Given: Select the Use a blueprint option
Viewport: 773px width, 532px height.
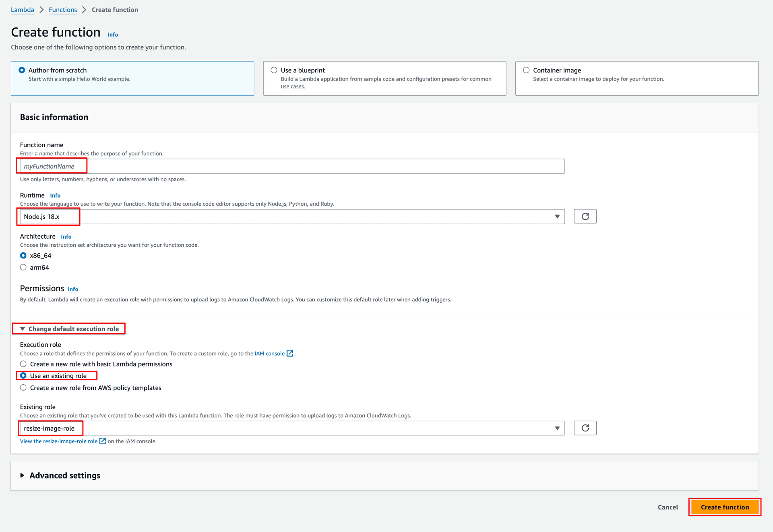Looking at the screenshot, I should (274, 70).
